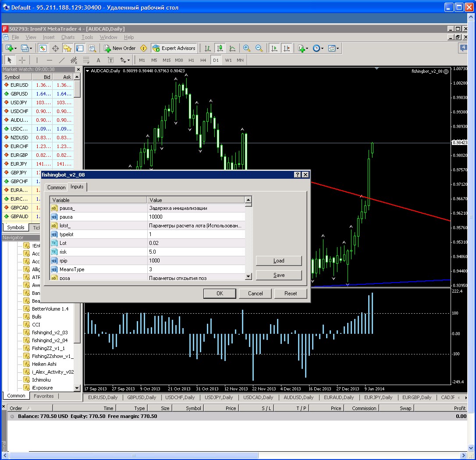
Task: Open the arrows objects dropdown
Action: tap(124, 60)
